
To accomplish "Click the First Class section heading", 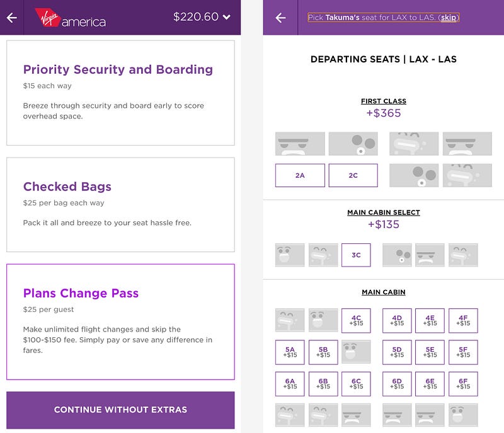I will (x=383, y=101).
